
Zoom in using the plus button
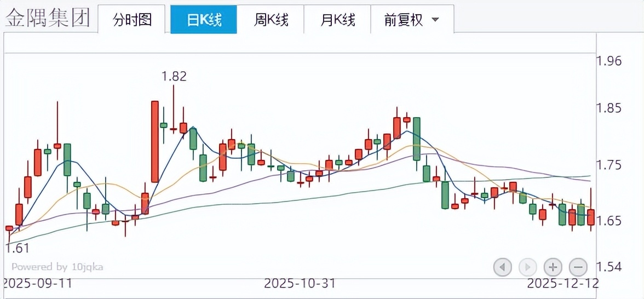[553, 267]
